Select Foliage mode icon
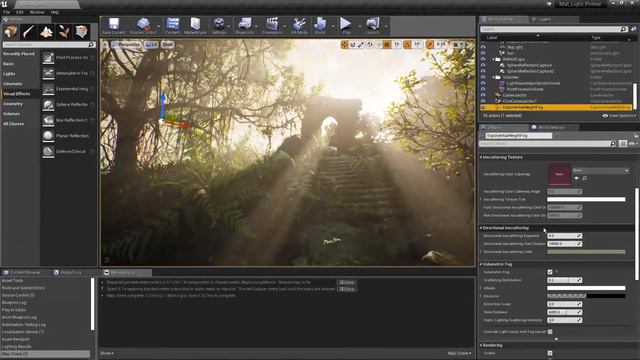This screenshot has width=640, height=360. [64, 31]
